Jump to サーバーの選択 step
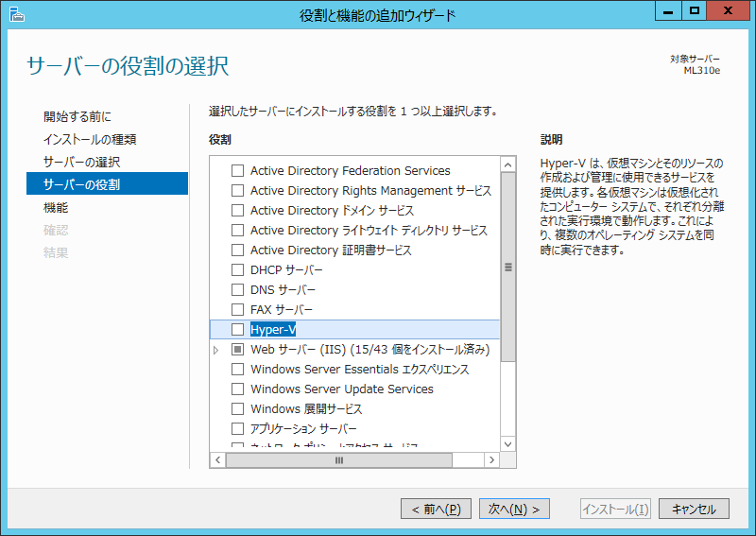Image resolution: width=756 pixels, height=536 pixels. point(82,162)
